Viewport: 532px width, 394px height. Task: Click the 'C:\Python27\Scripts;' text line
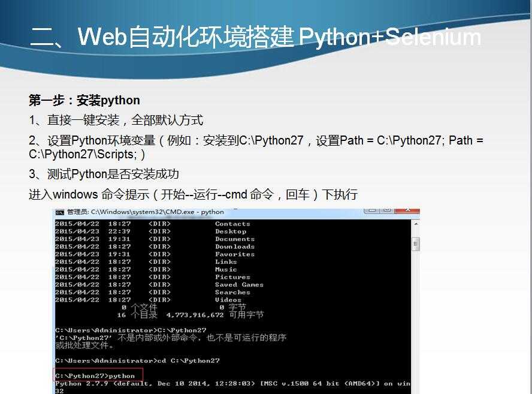(87, 154)
